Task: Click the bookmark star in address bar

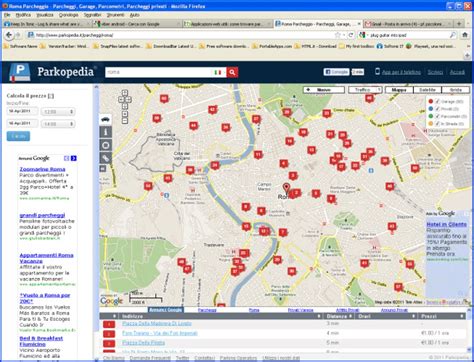Action: tap(338, 35)
